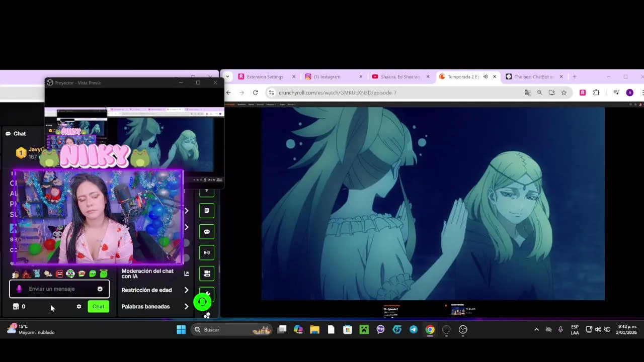Open the zoom magnifier in address bar
The height and width of the screenshot is (362, 644).
click(539, 93)
